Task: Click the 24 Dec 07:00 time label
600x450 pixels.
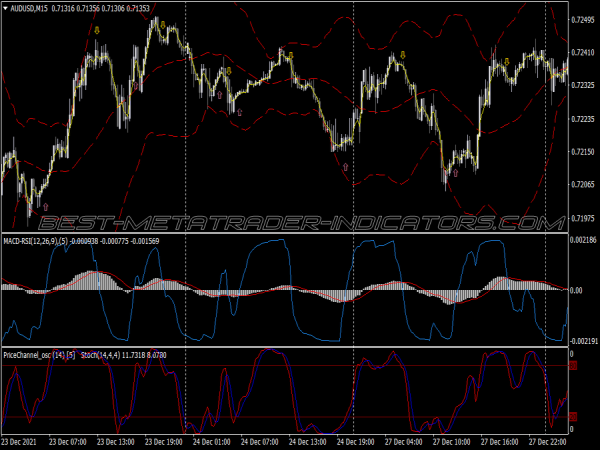Action: tap(259, 442)
